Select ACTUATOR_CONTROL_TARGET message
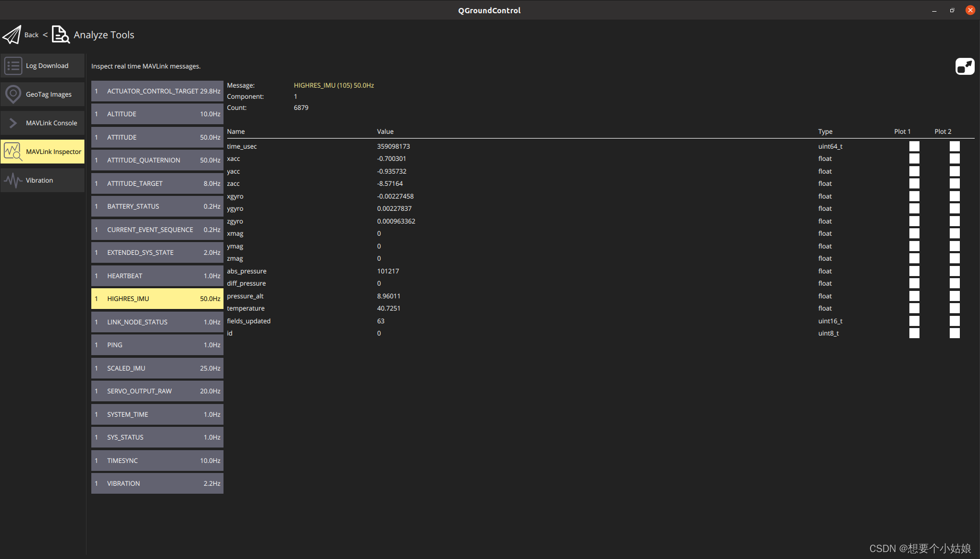The height and width of the screenshot is (559, 980). tap(157, 91)
